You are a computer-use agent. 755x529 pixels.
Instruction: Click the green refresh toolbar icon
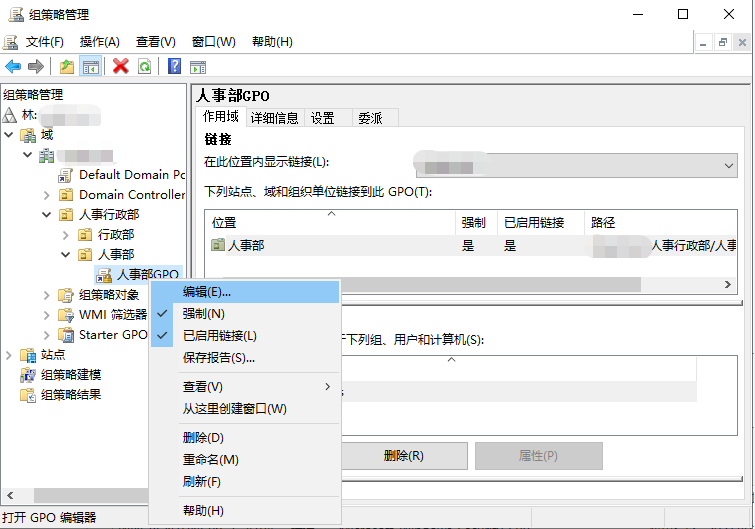[144, 66]
